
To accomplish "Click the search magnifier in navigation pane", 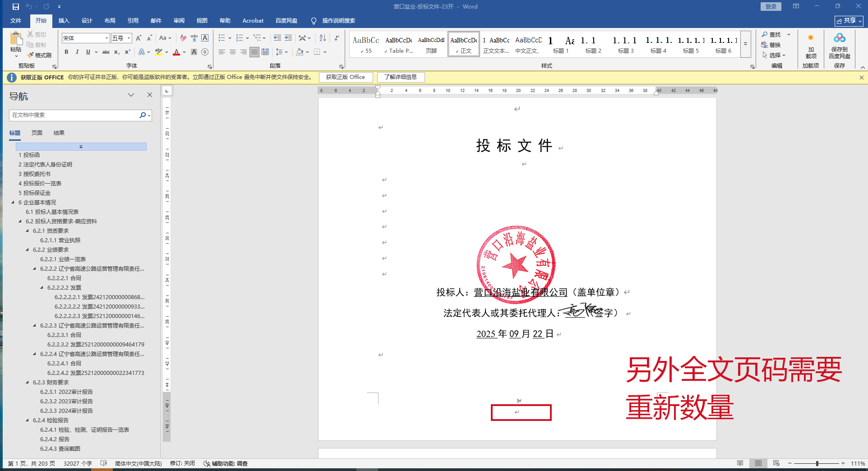I will click(143, 115).
